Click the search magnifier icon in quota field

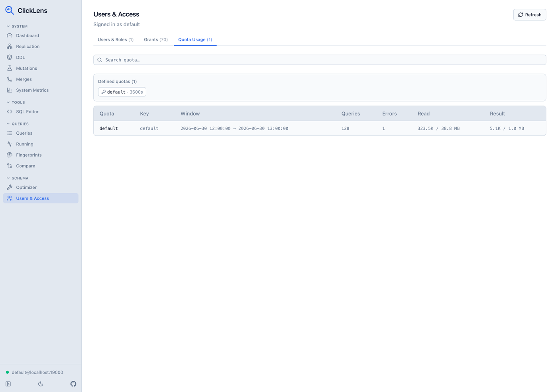pyautogui.click(x=100, y=60)
